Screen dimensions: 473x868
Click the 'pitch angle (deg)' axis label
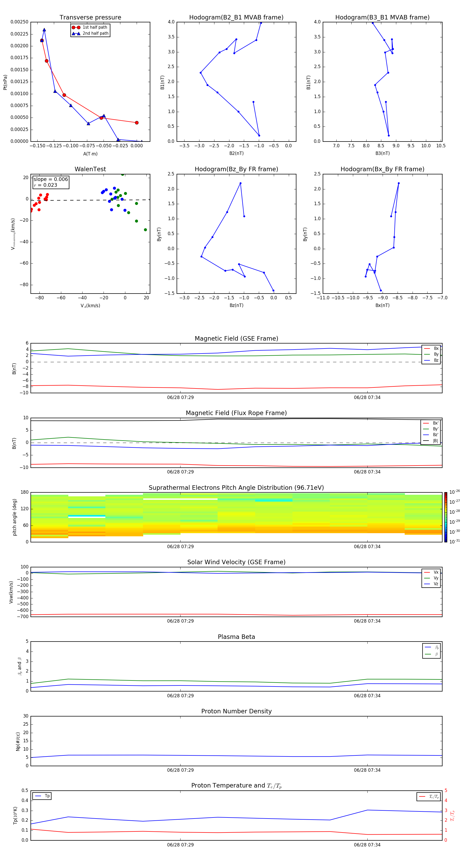pos(14,517)
